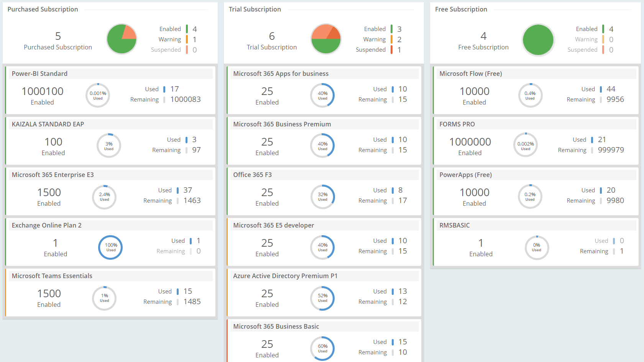The image size is (644, 362).
Task: Click the Free Subscription pie chart
Action: tap(538, 40)
